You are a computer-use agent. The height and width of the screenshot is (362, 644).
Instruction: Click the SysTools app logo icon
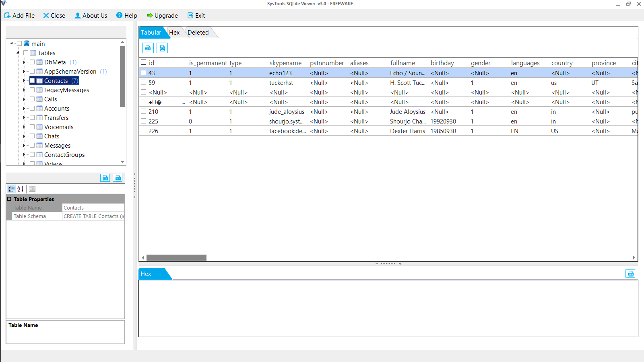click(4, 3)
